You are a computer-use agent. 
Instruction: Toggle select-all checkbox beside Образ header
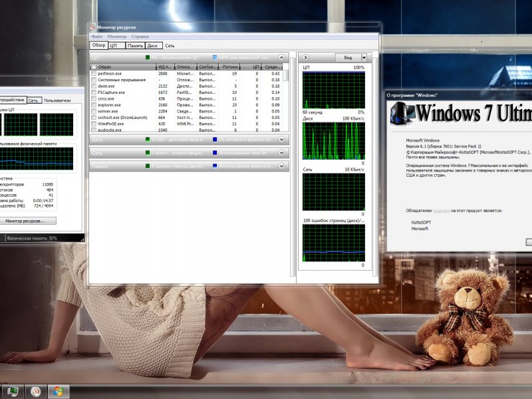(94, 67)
